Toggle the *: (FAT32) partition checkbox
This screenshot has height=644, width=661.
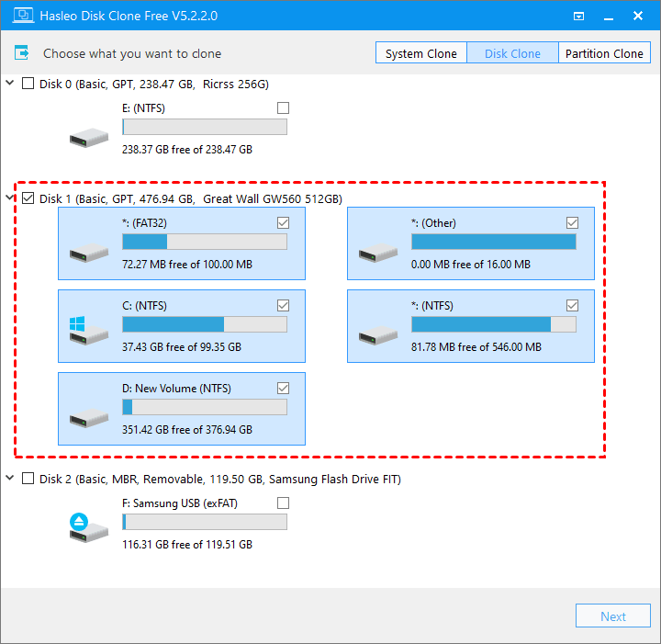[x=284, y=222]
